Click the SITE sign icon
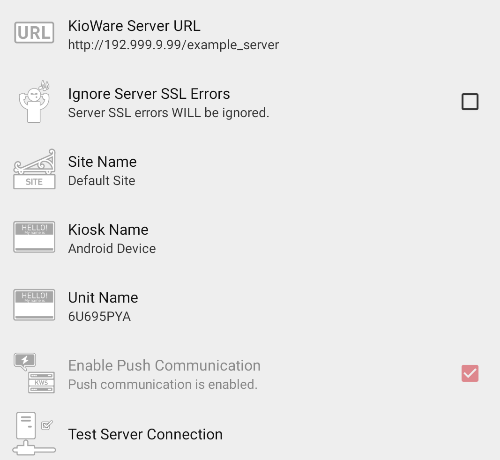This screenshot has height=460, width=500. click(x=34, y=169)
